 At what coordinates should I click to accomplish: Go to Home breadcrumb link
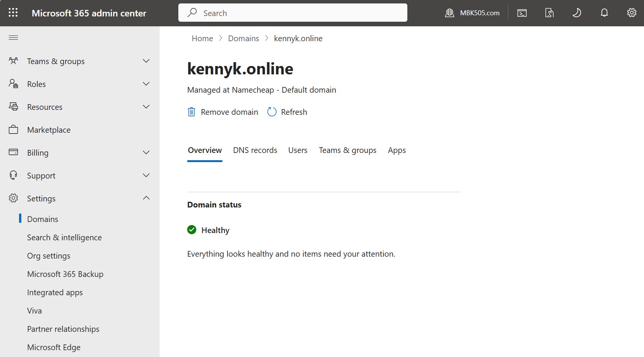point(202,38)
